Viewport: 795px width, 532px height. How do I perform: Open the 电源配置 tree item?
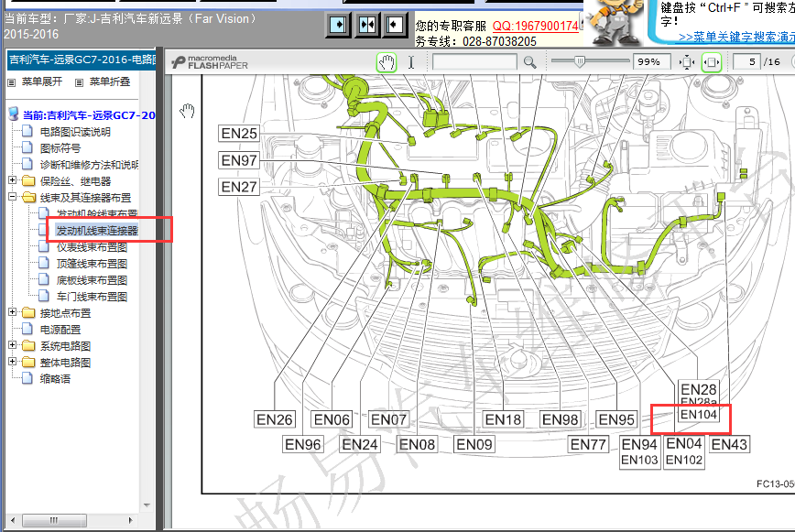pos(60,330)
